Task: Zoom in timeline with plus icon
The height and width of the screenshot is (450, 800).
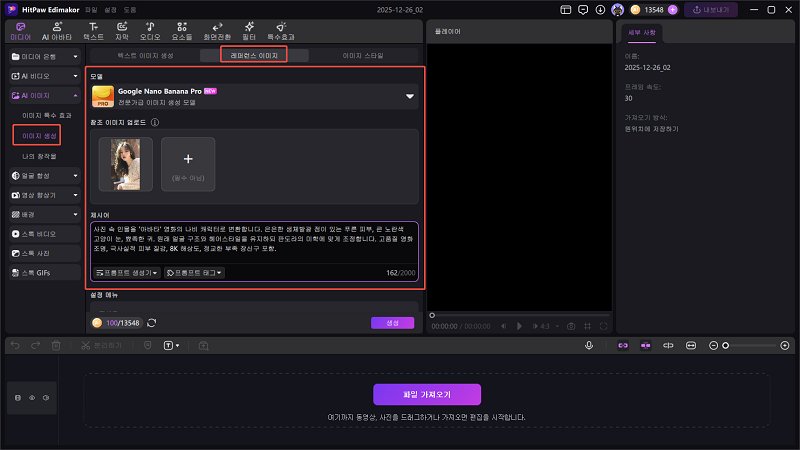Action: (785, 345)
